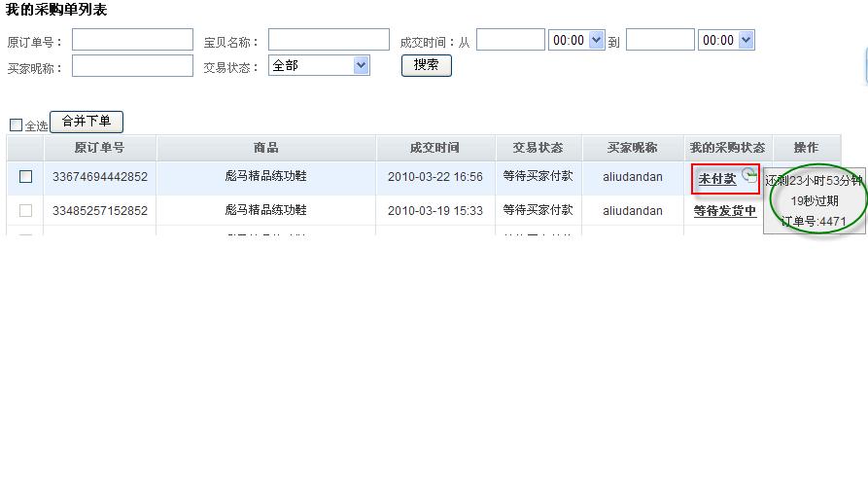Click the 成交时间 end date field
Viewport: 868px width, 498px height.
pos(659,40)
